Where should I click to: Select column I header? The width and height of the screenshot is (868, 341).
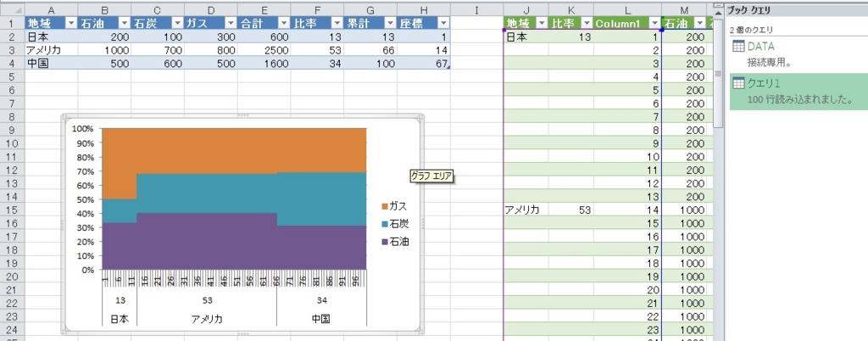476,10
